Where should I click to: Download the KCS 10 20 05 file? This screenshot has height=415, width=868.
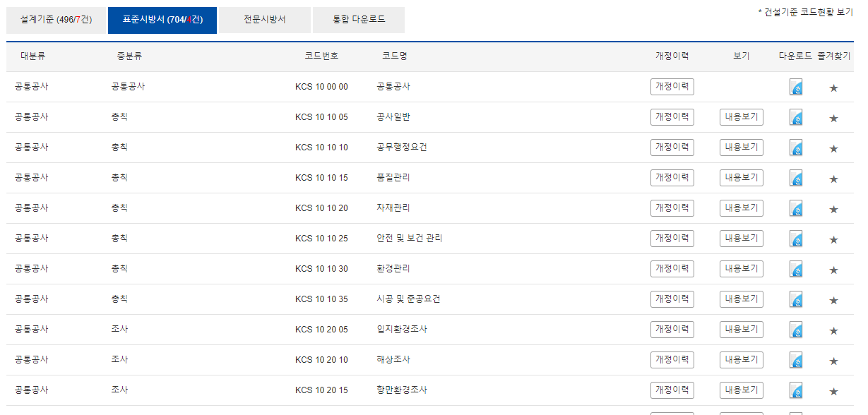pos(796,330)
